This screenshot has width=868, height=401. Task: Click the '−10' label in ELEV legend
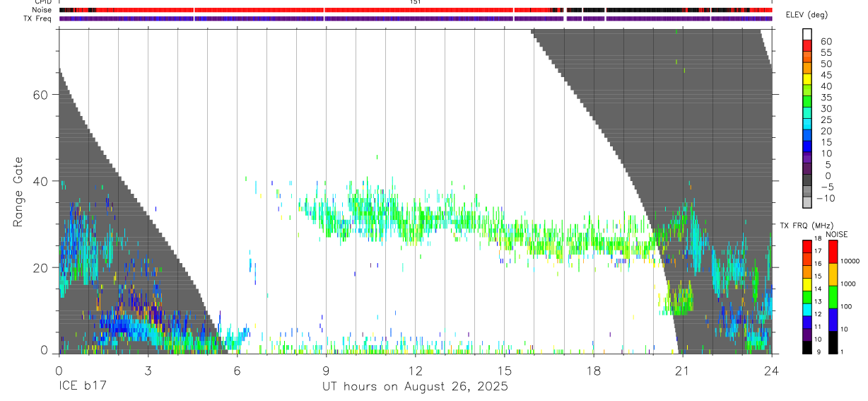pyautogui.click(x=824, y=199)
